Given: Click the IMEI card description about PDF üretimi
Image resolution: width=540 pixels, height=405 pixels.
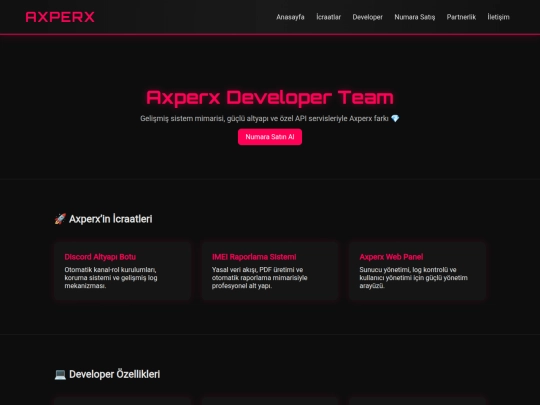Looking at the screenshot, I should pyautogui.click(x=260, y=278).
